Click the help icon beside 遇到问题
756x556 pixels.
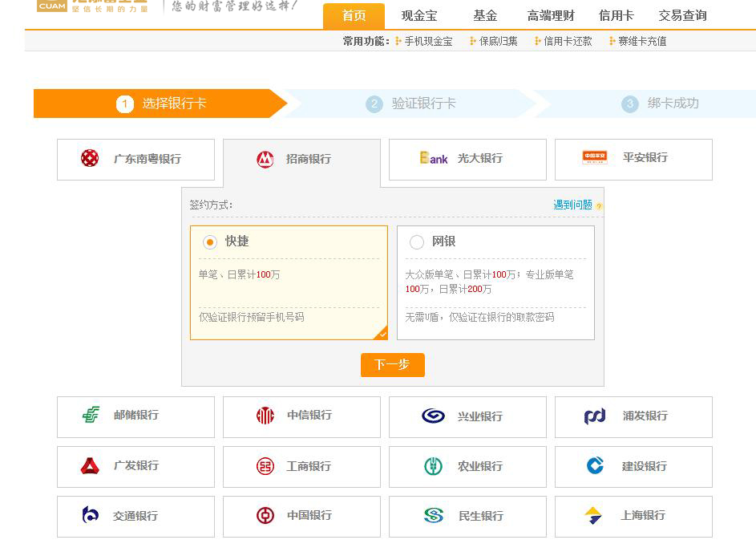(x=599, y=206)
